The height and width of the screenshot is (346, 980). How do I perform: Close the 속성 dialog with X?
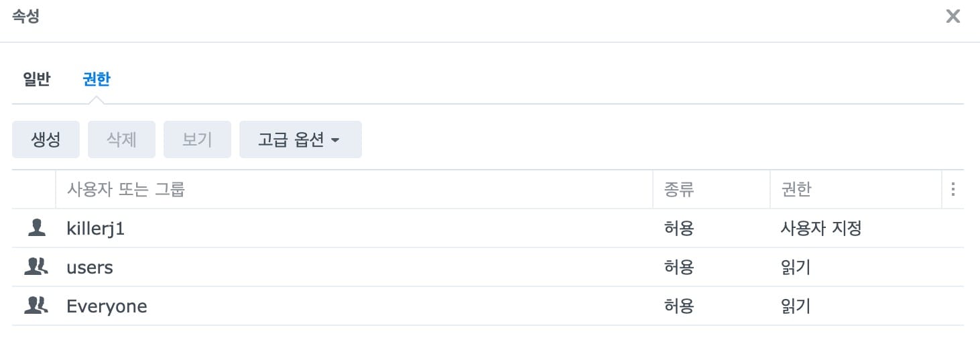[953, 17]
